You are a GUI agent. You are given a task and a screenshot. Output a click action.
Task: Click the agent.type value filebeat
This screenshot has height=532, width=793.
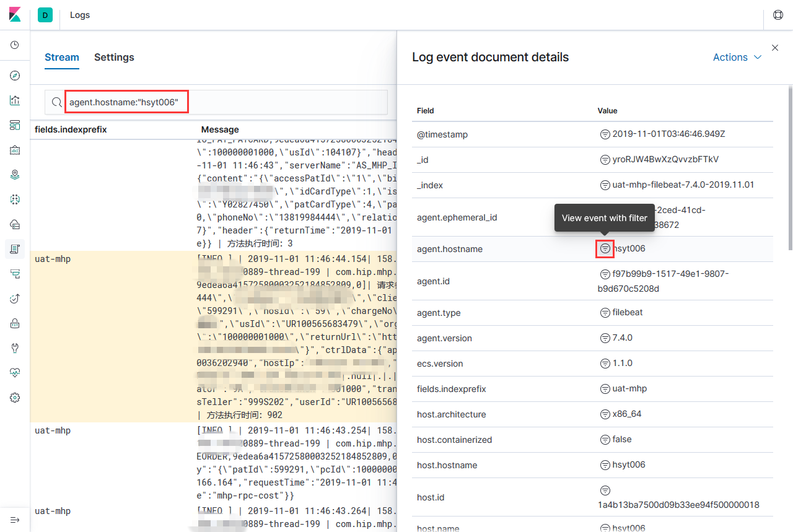628,313
